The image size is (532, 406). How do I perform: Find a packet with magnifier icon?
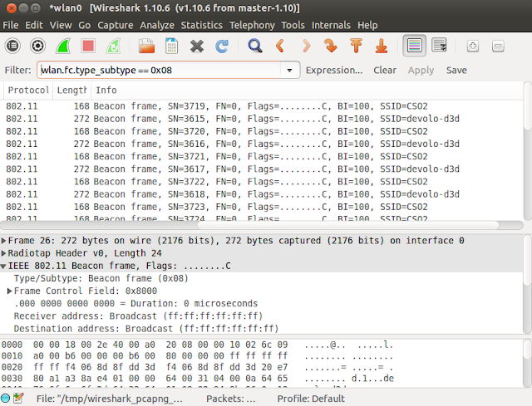[x=255, y=46]
